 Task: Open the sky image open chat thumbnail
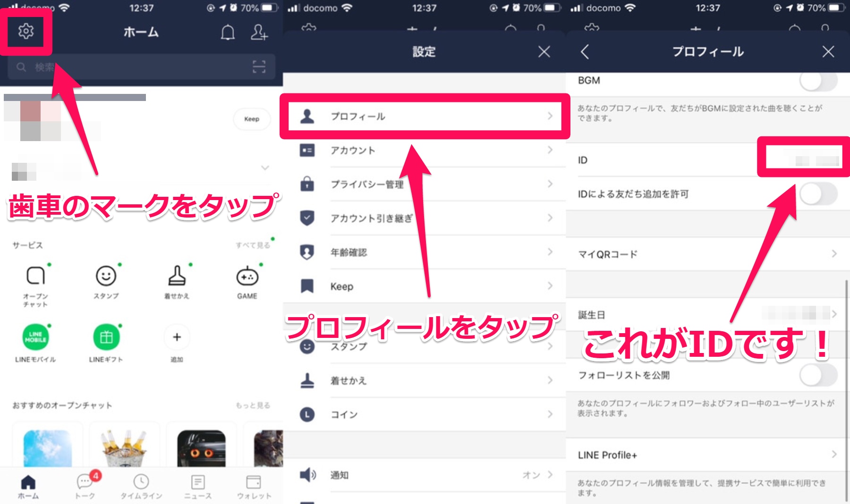[48, 448]
